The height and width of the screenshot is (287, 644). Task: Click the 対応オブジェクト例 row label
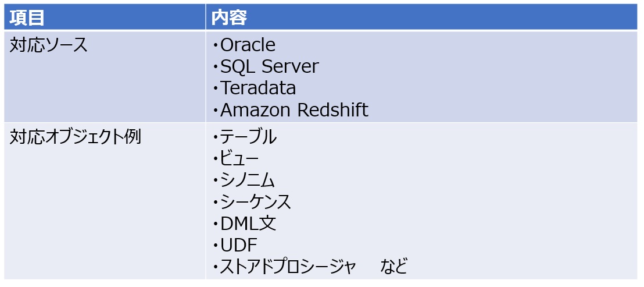click(76, 137)
